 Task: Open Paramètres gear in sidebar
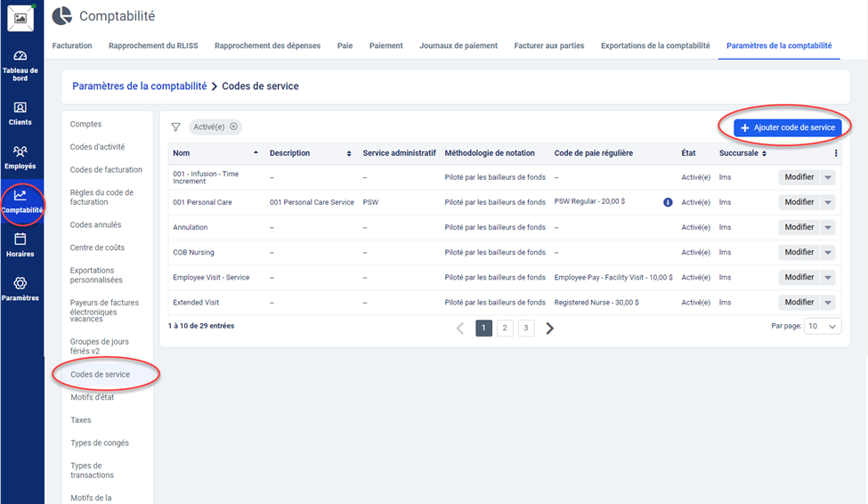pyautogui.click(x=20, y=289)
